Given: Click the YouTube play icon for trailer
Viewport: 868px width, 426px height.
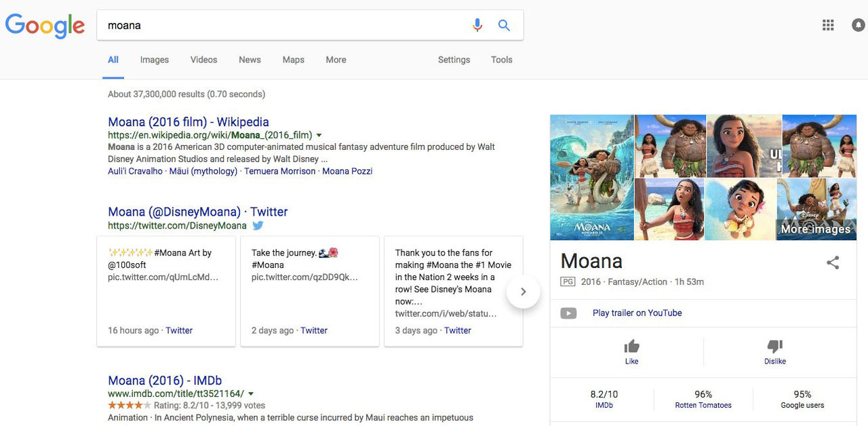Looking at the screenshot, I should coord(568,313).
